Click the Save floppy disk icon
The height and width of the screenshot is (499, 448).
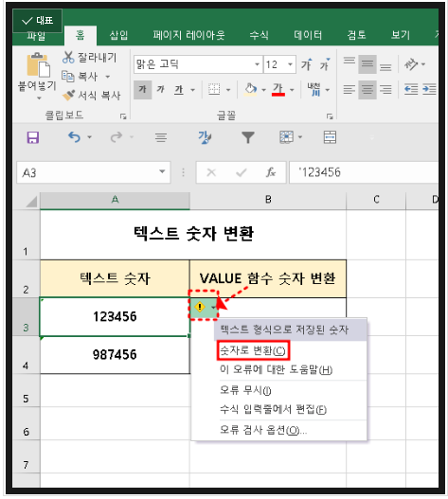(33, 137)
